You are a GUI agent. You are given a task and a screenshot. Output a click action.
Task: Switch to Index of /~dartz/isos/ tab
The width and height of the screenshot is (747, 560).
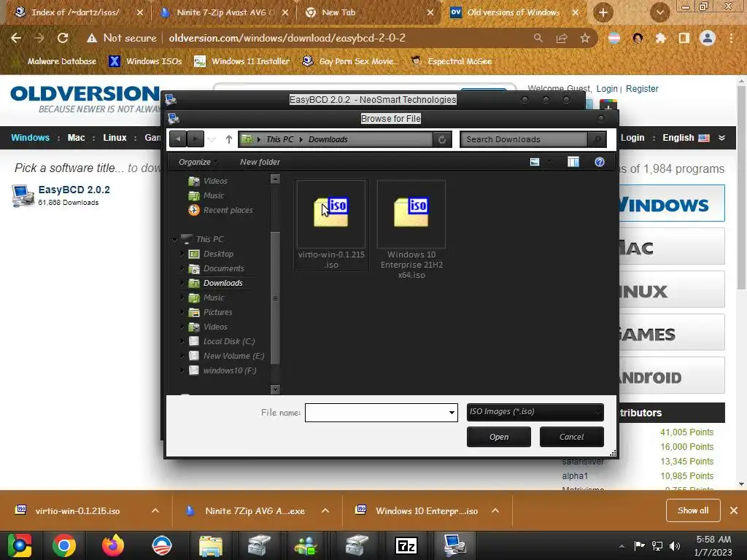[76, 12]
